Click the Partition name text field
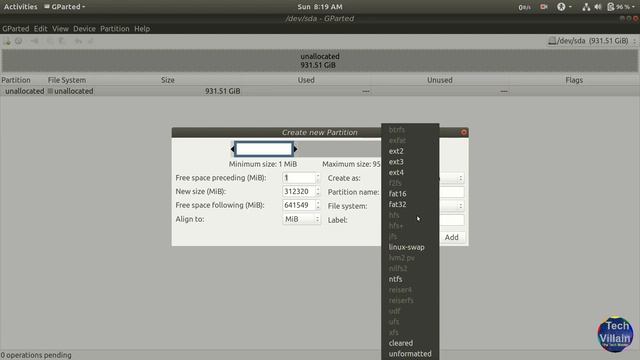640x360 pixels. pos(451,192)
